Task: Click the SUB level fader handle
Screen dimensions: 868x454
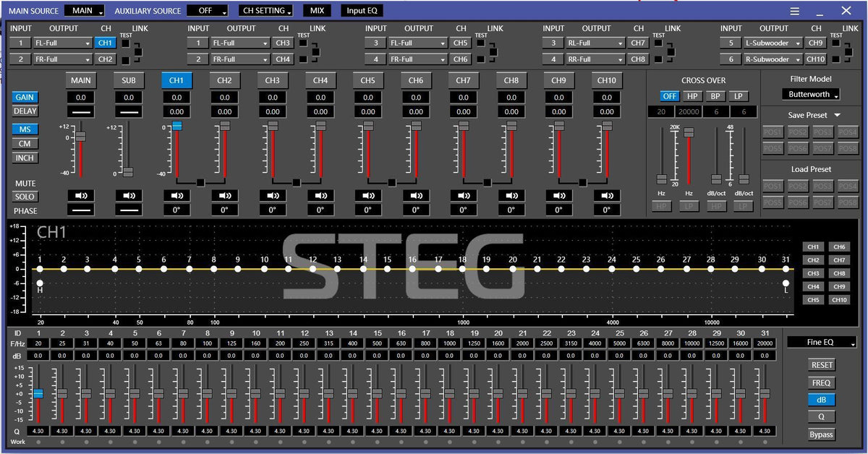Action: [x=128, y=172]
